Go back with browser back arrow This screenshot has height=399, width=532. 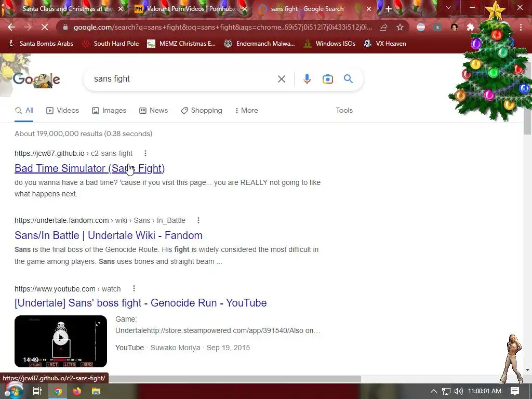[11, 27]
